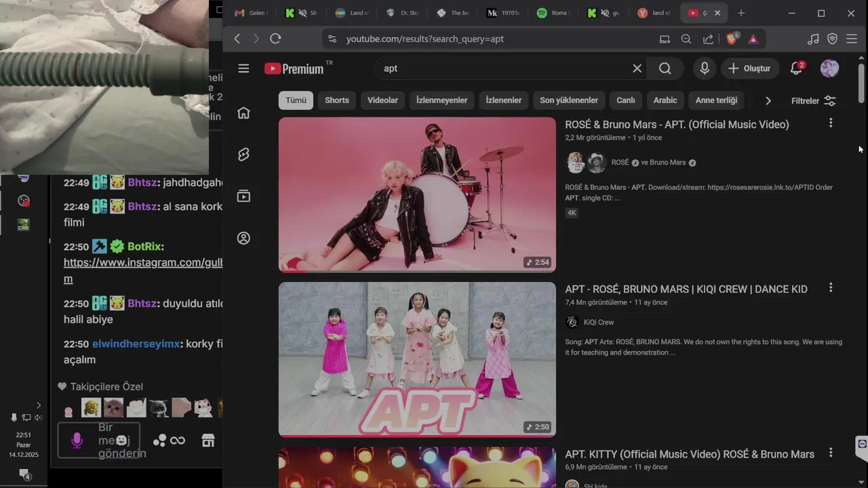Select the İzlenmeyenler filter chip

click(x=441, y=100)
